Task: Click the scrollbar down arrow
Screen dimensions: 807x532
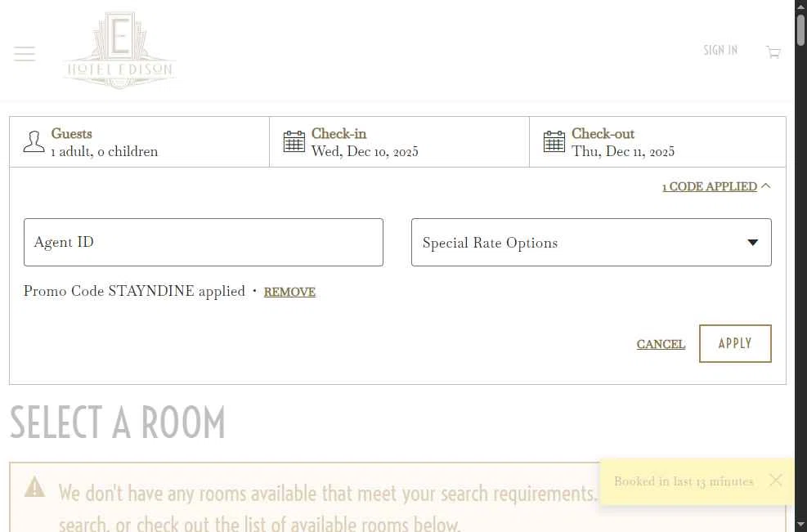Action: pyautogui.click(x=800, y=525)
